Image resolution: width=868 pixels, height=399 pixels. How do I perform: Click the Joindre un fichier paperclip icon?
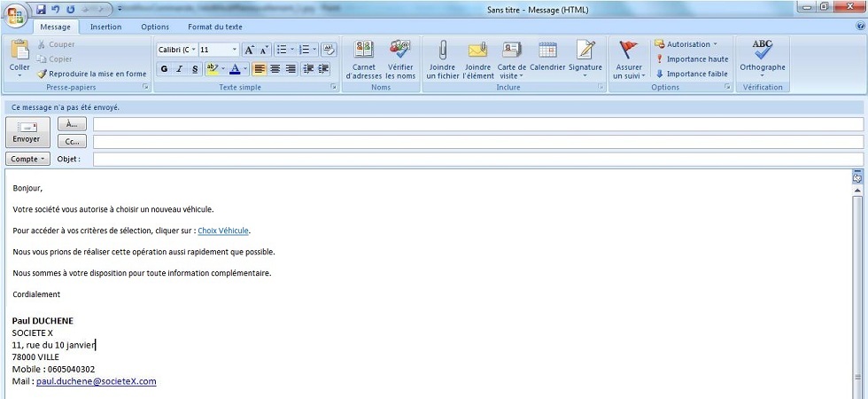coord(442,51)
